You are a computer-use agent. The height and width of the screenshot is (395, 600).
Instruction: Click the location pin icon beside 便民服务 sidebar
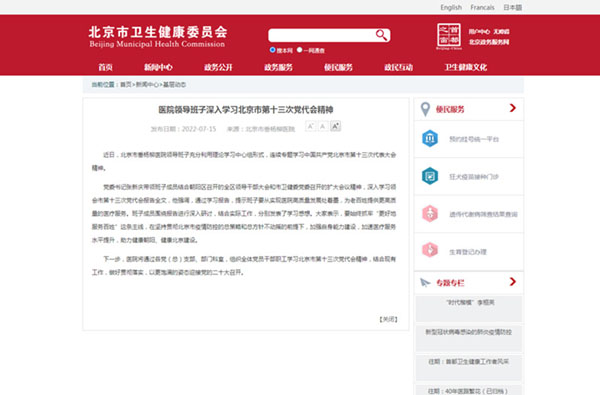coord(425,109)
